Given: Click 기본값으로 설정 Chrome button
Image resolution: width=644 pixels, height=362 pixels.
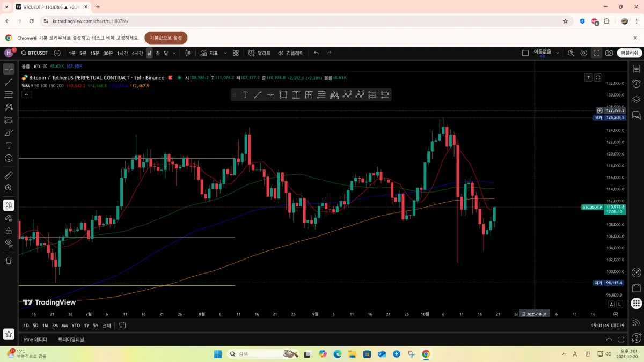Looking at the screenshot, I should click(166, 38).
